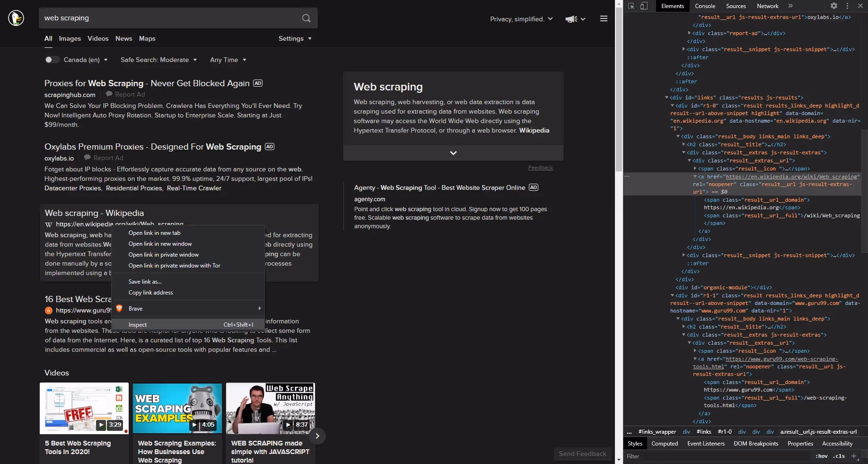Open Web scraping - Wikipedia result title
Image resolution: width=868 pixels, height=464 pixels.
click(x=94, y=213)
